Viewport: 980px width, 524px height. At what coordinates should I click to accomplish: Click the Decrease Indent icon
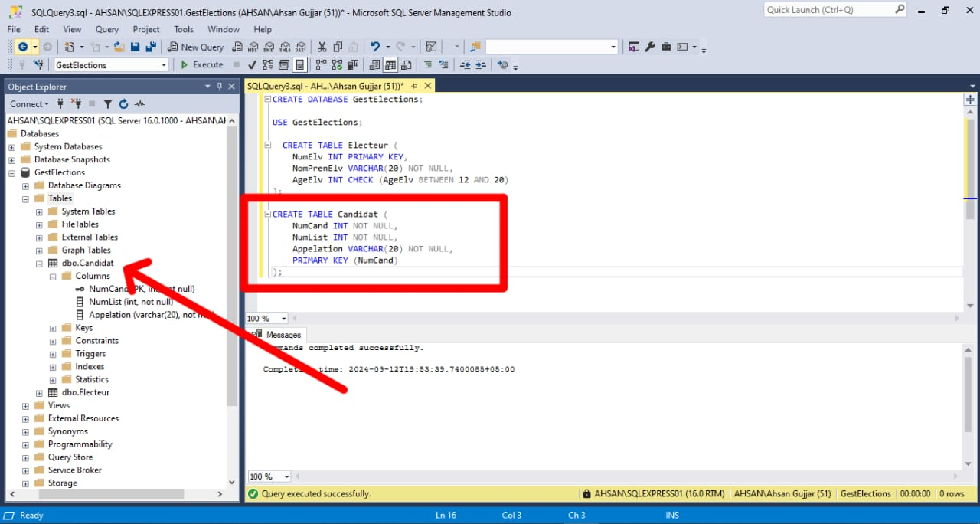coord(465,65)
